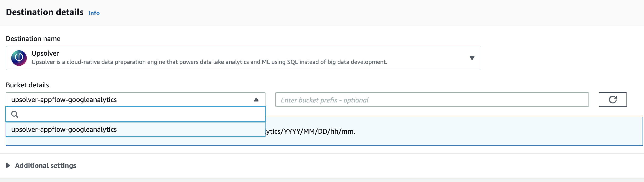
Task: Click the refresh buckets icon button
Action: [x=613, y=100]
